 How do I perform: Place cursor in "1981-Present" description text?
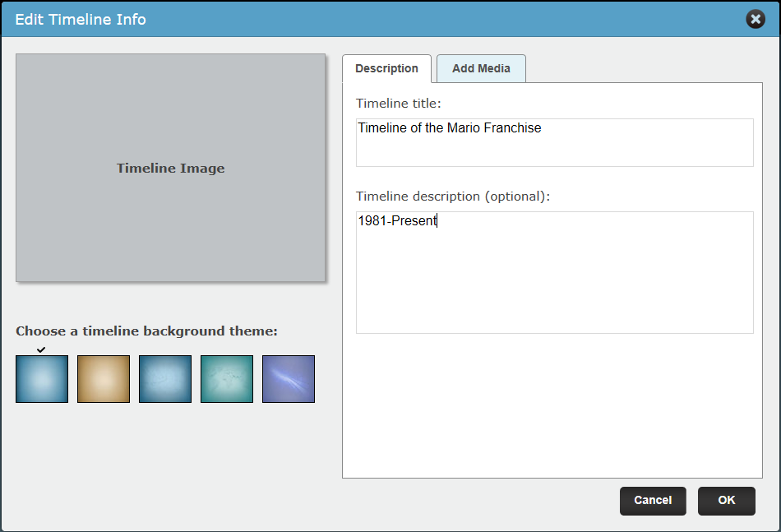397,220
